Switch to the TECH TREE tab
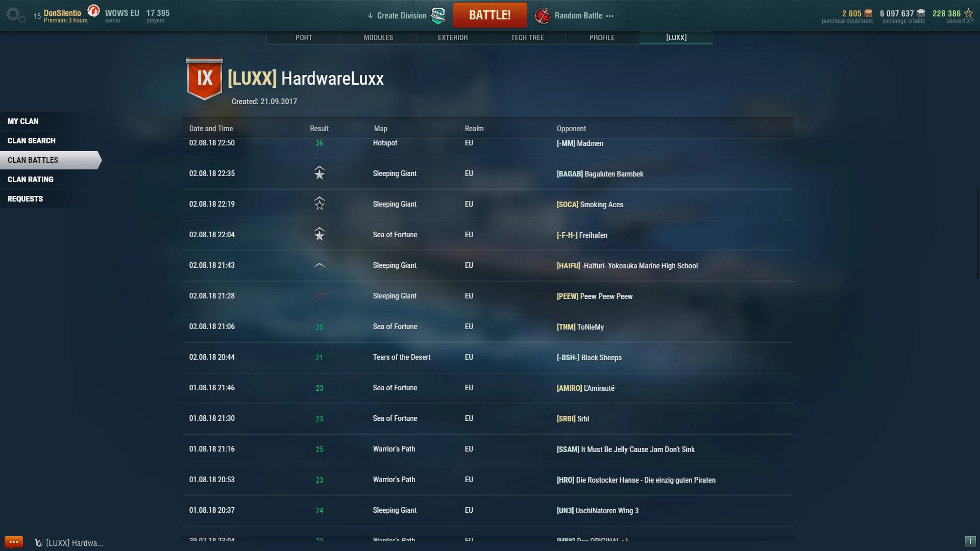 click(527, 38)
